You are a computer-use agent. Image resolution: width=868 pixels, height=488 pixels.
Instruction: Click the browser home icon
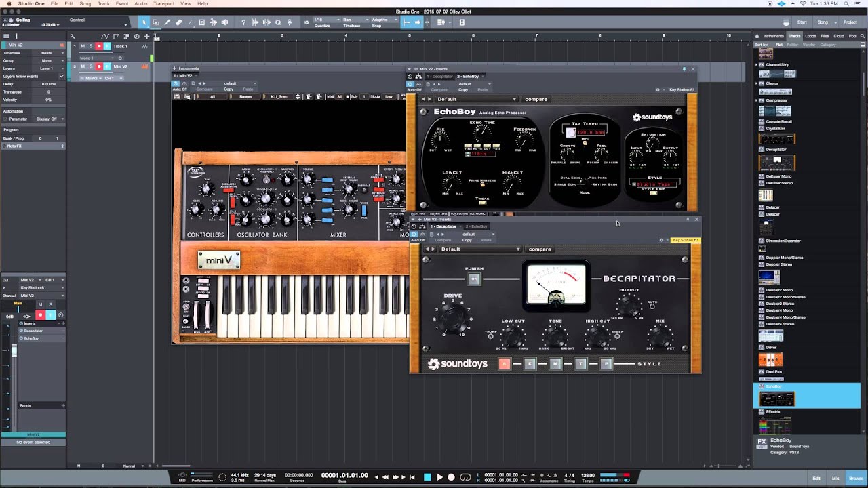click(757, 36)
